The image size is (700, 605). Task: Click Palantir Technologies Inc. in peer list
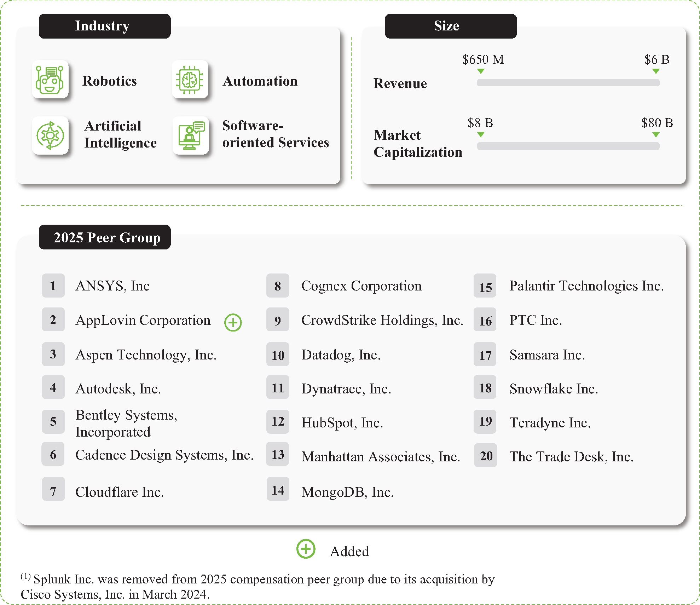586,286
